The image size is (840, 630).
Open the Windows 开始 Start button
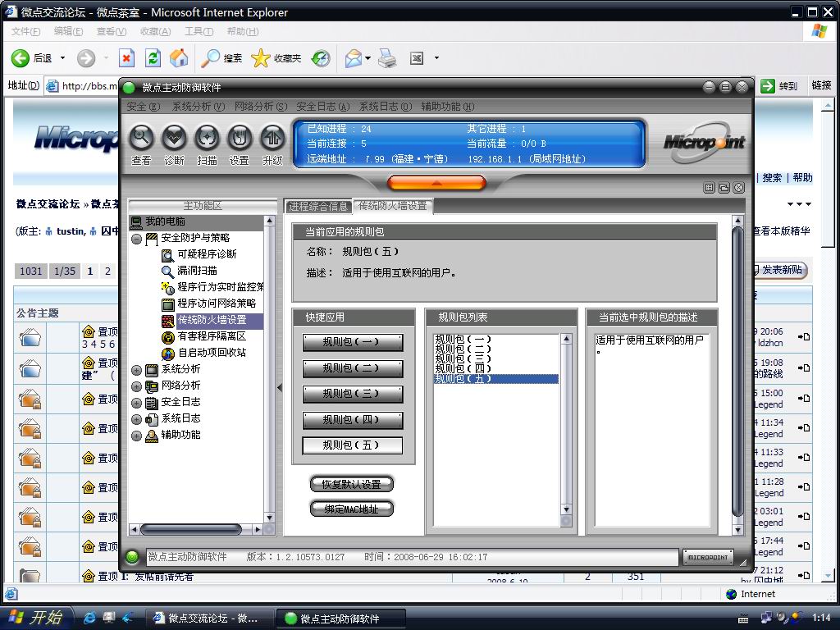[35, 618]
